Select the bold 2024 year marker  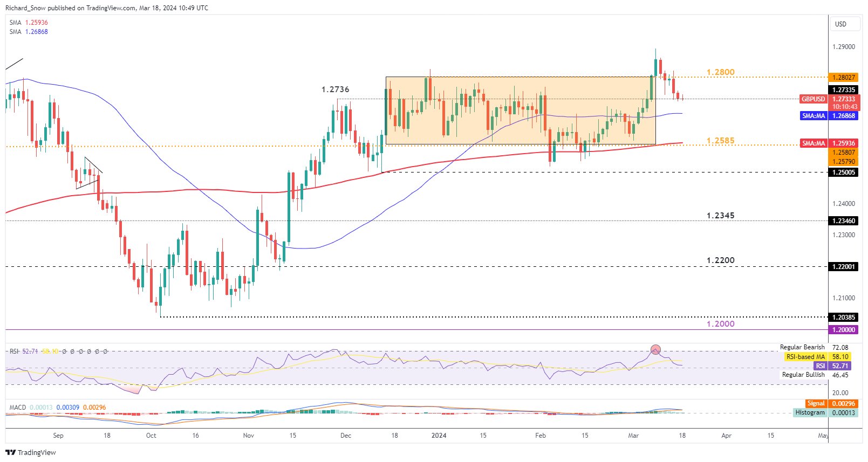click(439, 436)
